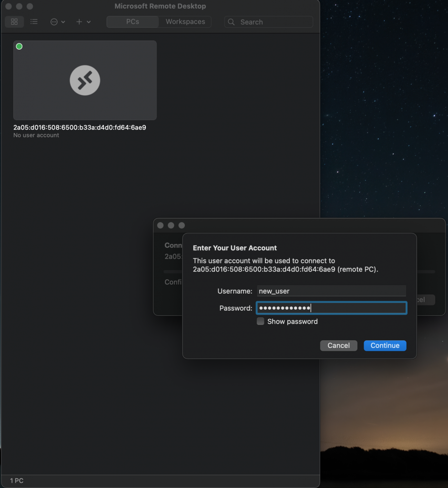Click the Remote Desktop logo on PC tile
448x488 pixels.
tap(85, 80)
